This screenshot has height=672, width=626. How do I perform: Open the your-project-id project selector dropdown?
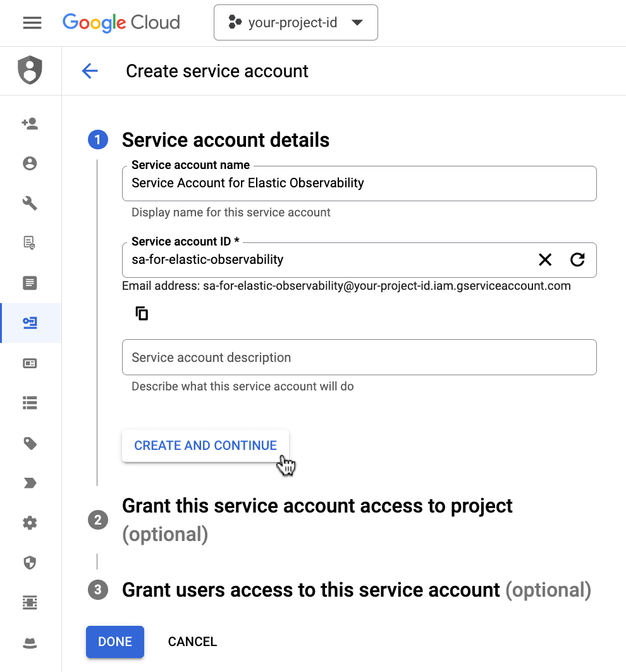(295, 23)
